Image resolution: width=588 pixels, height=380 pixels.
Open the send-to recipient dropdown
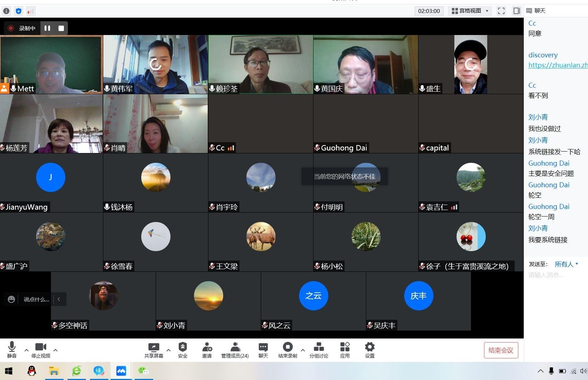566,264
